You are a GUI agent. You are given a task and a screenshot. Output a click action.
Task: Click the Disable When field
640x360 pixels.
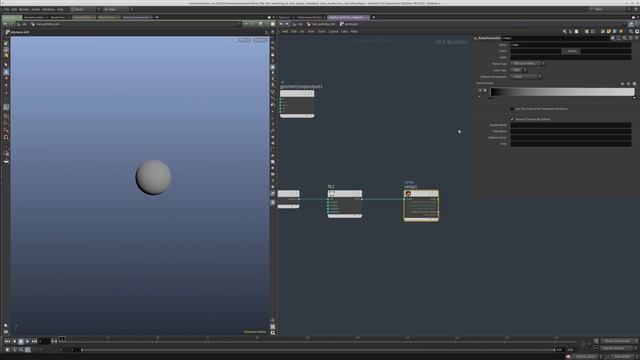[x=571, y=125]
